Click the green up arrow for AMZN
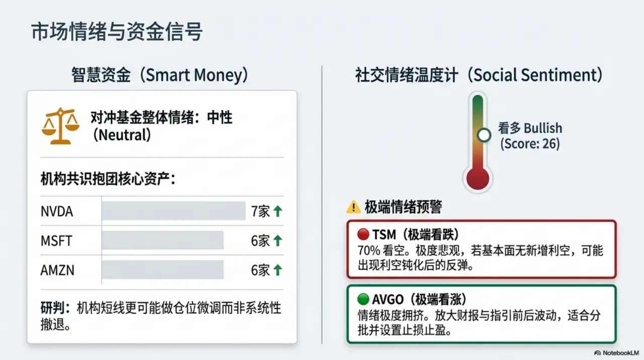 278,270
